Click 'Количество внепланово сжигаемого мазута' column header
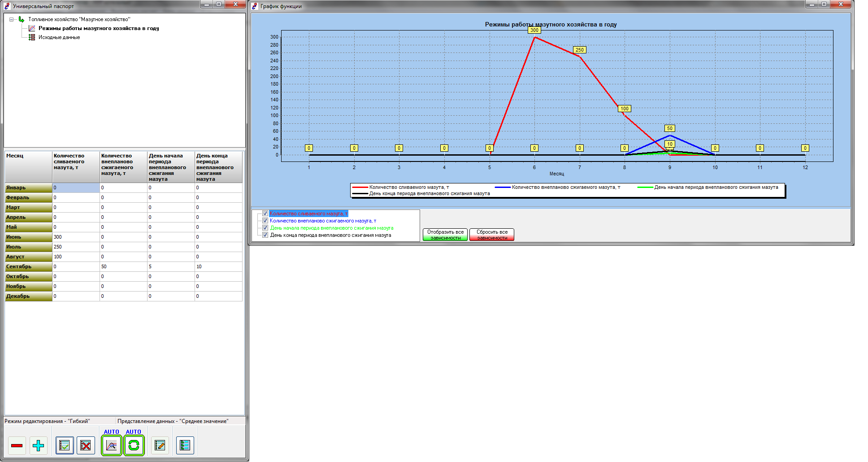The height and width of the screenshot is (462, 868). [x=123, y=167]
